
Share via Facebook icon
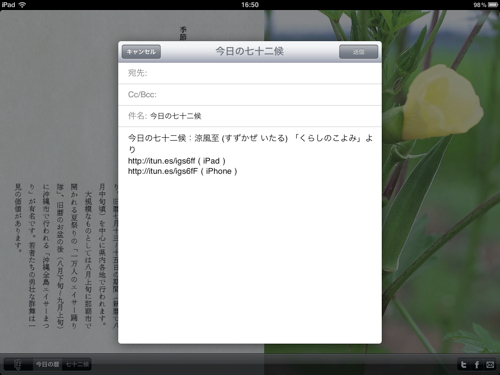pyautogui.click(x=477, y=365)
